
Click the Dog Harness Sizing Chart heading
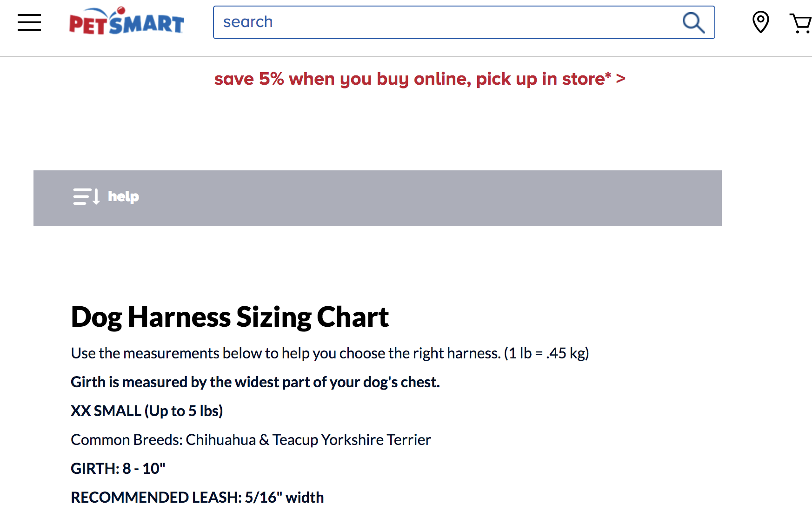(x=230, y=317)
